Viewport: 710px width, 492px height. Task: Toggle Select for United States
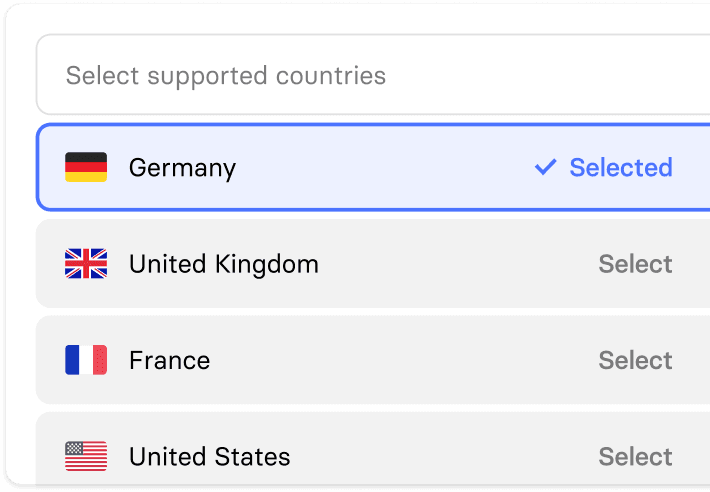[635, 457]
